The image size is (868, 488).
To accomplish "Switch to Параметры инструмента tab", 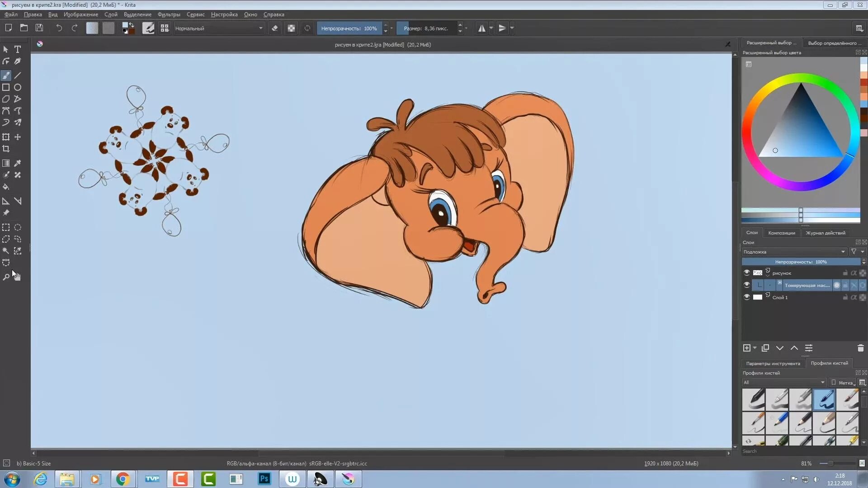I will click(x=773, y=363).
